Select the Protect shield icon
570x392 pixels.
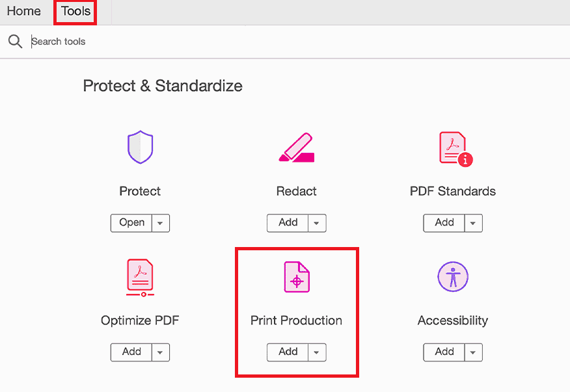[140, 147]
